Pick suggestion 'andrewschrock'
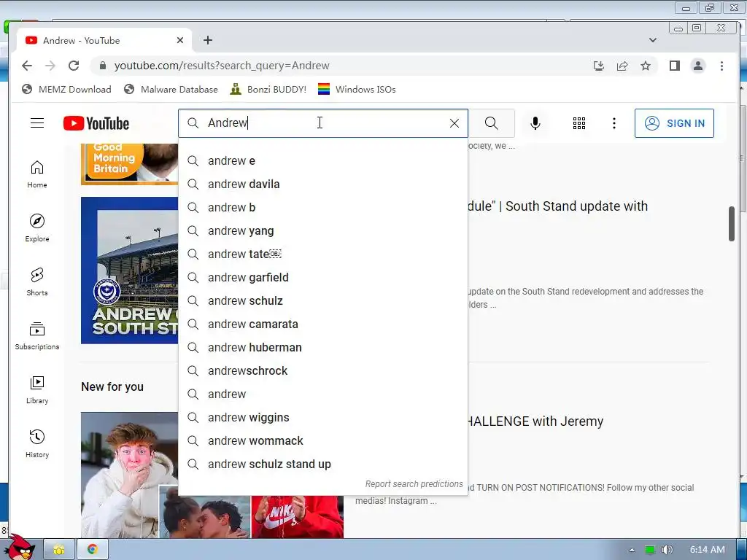 [323, 371]
